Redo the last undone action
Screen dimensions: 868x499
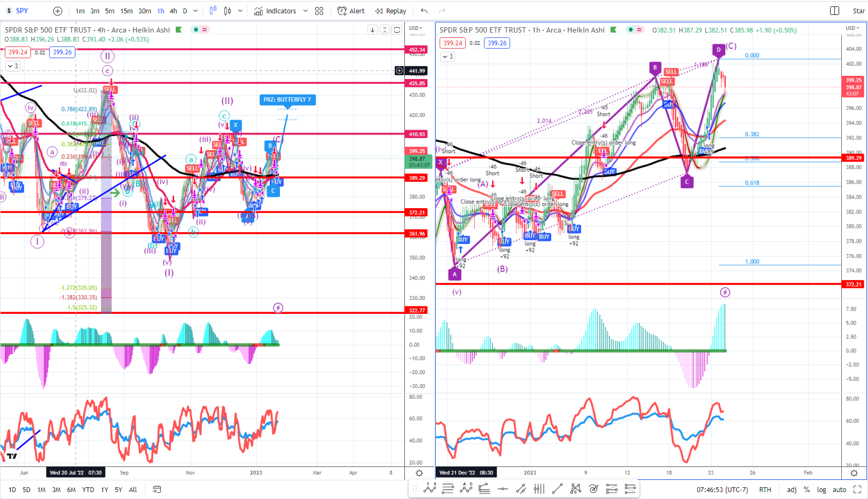[442, 11]
